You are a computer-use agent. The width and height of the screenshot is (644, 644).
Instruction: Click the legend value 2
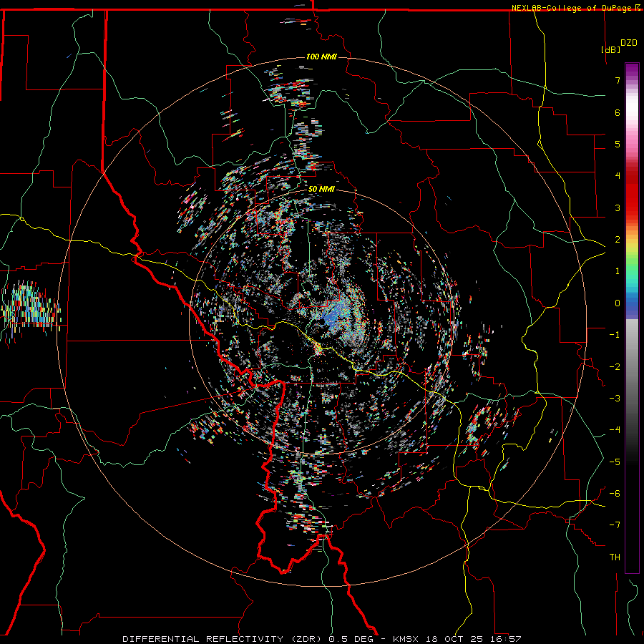(x=618, y=240)
